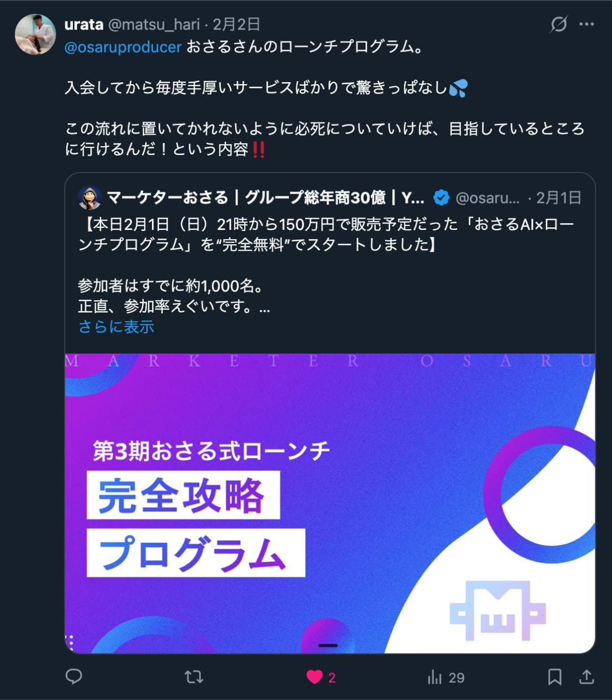
Task: Open the three-dot more options menu
Action: coord(586,24)
